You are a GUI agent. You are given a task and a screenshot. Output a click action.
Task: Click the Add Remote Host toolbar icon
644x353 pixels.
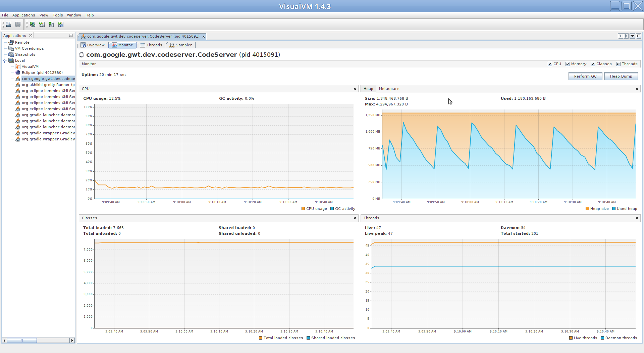click(x=32, y=24)
